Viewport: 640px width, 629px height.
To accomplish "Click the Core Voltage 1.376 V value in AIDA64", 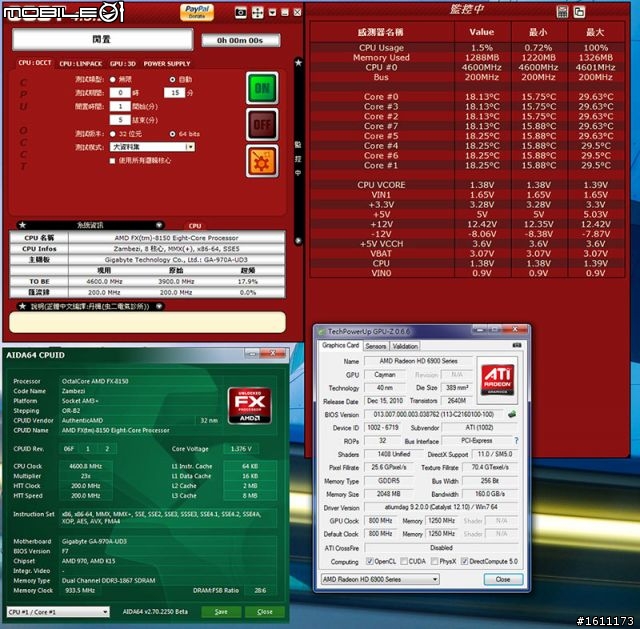I will 241,449.
